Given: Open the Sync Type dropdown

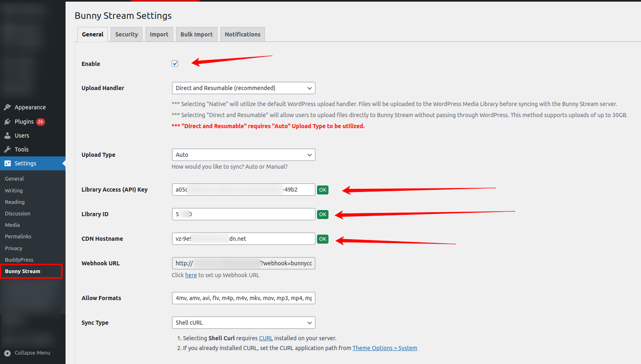Looking at the screenshot, I should [243, 323].
